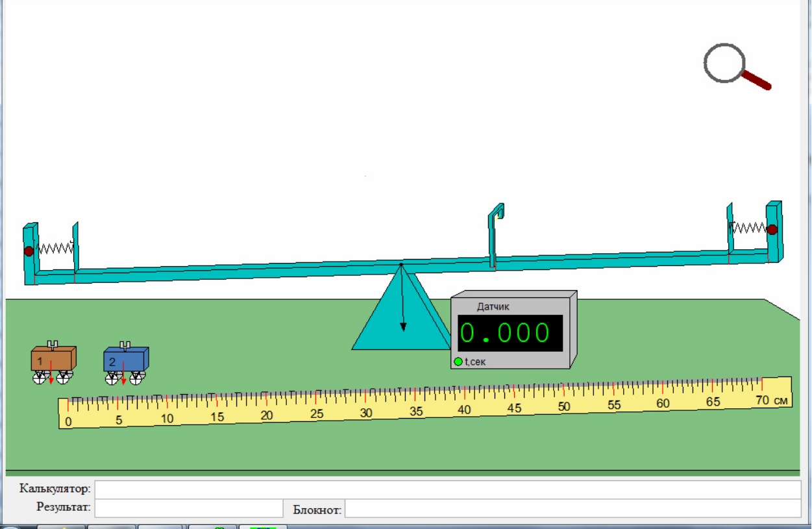Screen dimensions: 812x529
Task: Click the 15 mark on the ruler
Action: pyautogui.click(x=217, y=417)
